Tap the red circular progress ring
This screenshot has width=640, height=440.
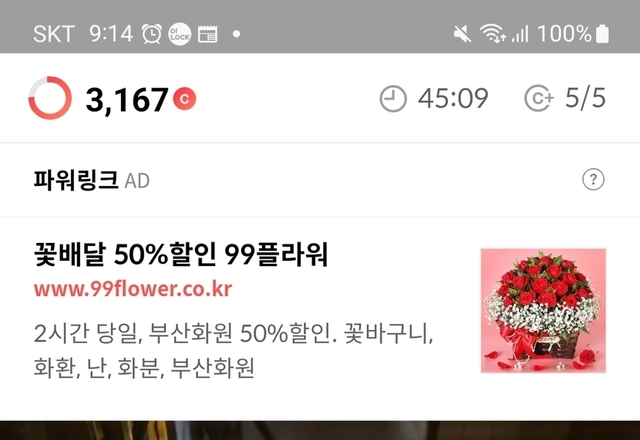(50, 98)
